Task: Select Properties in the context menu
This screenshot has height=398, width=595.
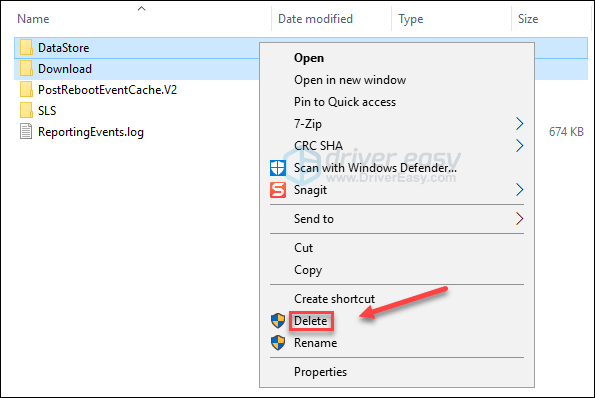Action: [x=320, y=372]
